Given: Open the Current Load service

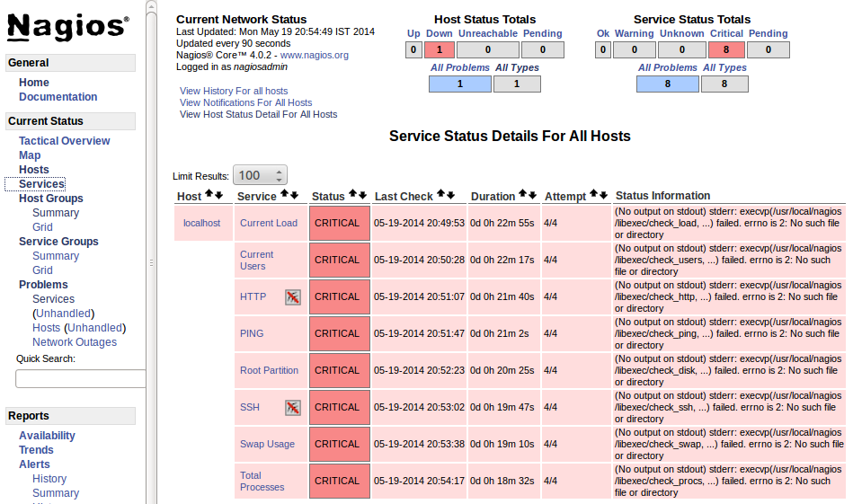Looking at the screenshot, I should pyautogui.click(x=269, y=223).
